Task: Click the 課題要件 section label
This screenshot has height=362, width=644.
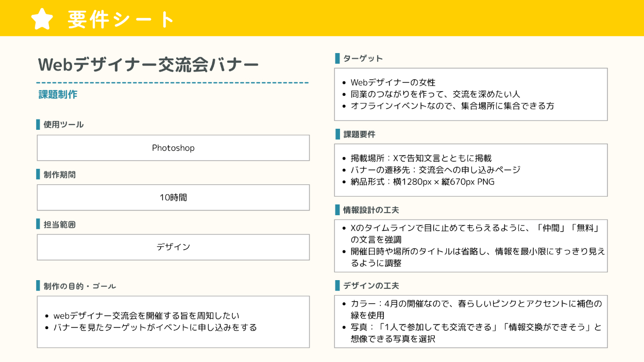Action: click(359, 134)
